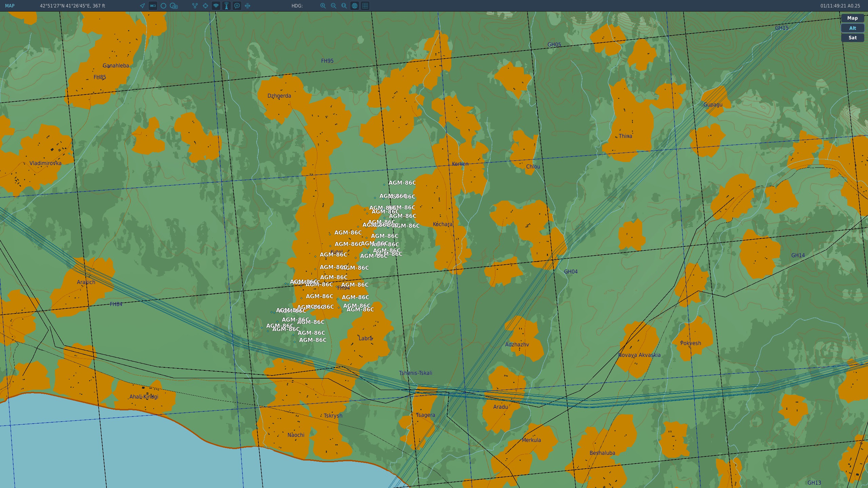Screen dimensions: 868x488
Task: Click the Labra town label
Action: [x=366, y=338]
